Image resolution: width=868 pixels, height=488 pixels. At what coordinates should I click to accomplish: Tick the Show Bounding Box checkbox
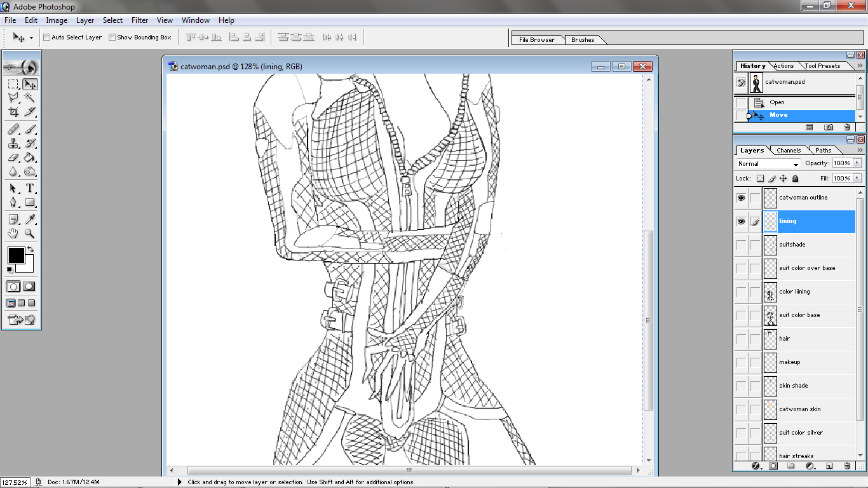click(x=112, y=37)
